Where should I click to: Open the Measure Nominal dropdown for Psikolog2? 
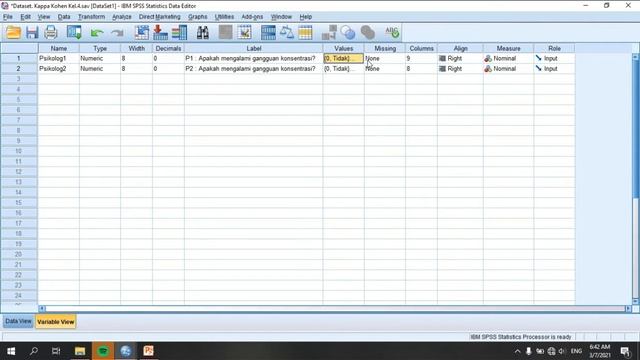(508, 69)
